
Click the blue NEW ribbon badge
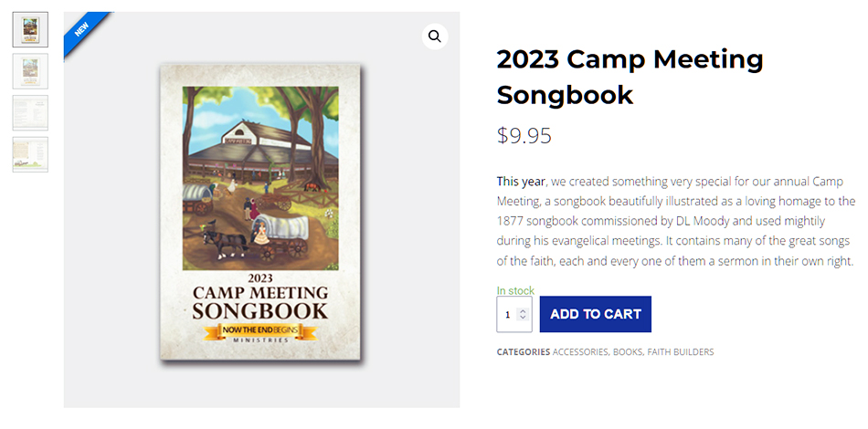tap(82, 29)
